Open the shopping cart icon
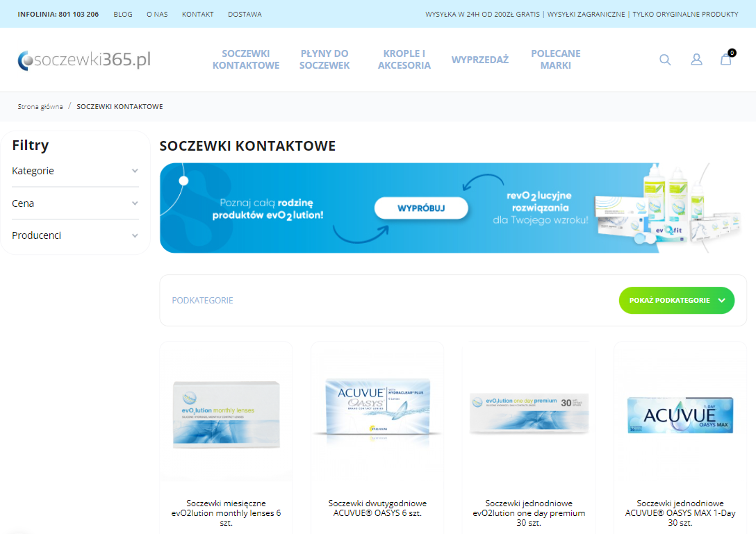The height and width of the screenshot is (534, 756). 726,59
